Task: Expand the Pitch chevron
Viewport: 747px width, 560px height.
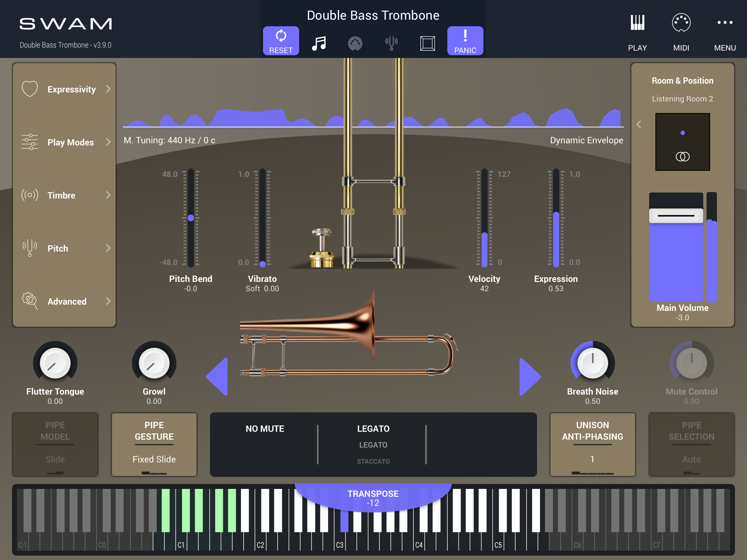Action: click(x=108, y=248)
